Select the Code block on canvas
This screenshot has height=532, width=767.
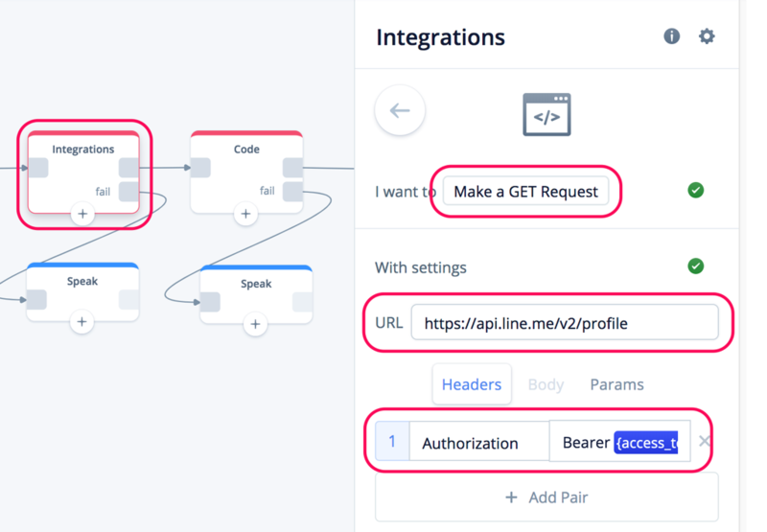click(246, 150)
